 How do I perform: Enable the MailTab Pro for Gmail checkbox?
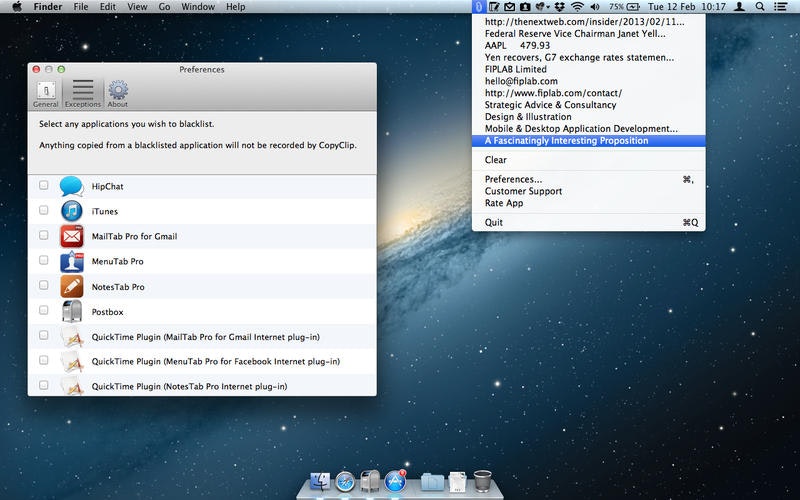coord(44,235)
